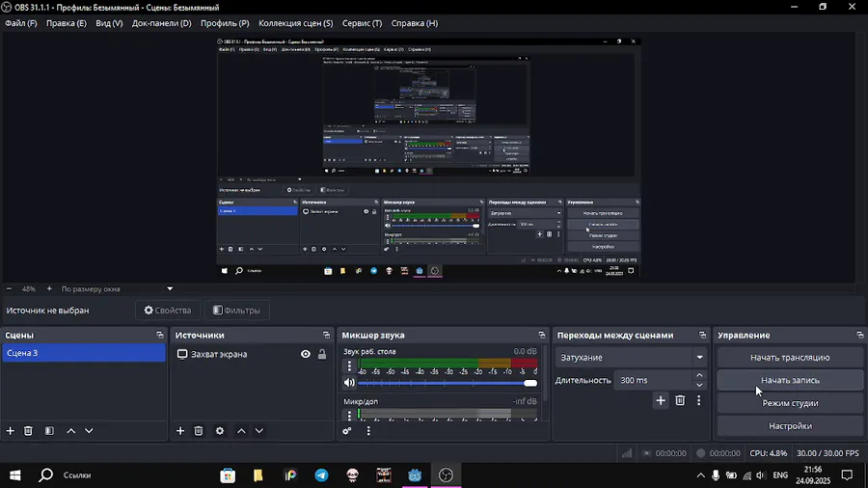Open the Док-панели (D) menu

[x=162, y=23]
